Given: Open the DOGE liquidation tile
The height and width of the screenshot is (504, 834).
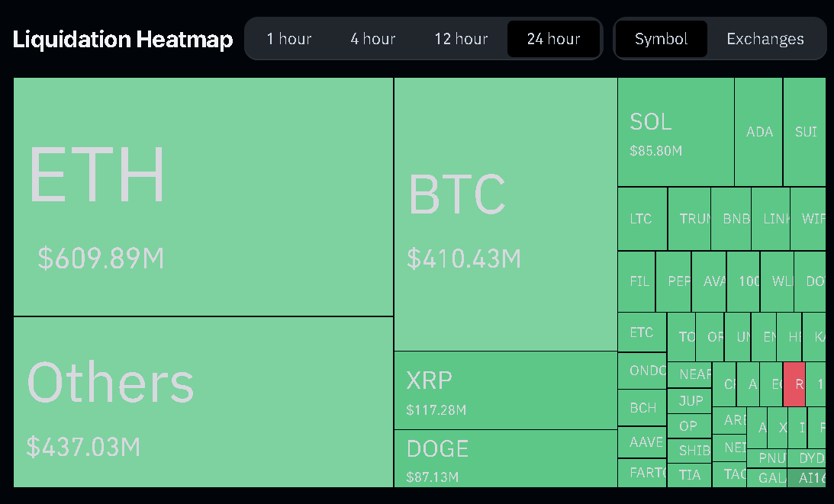Looking at the screenshot, I should click(x=505, y=458).
